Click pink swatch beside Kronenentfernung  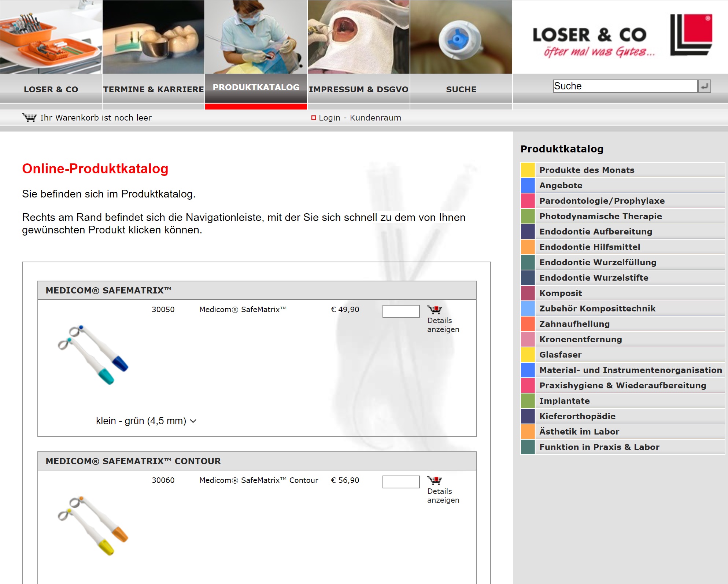coord(528,339)
